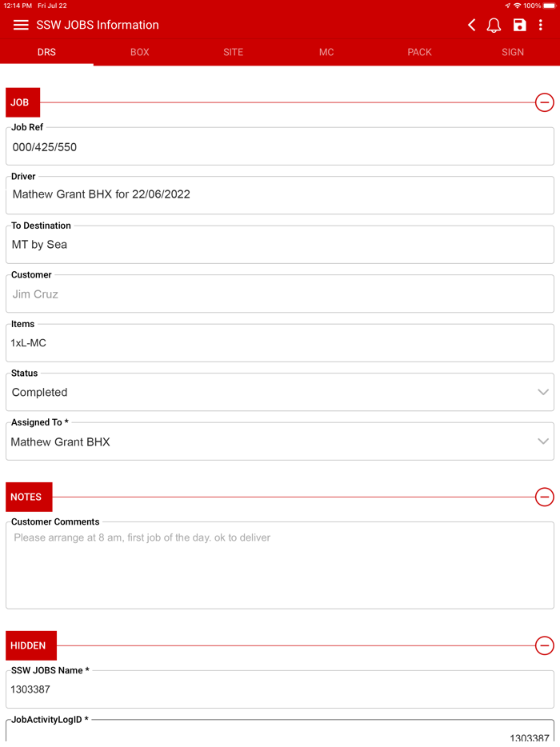Check the battery indicator in status bar
Viewport: 560px width, 747px height.
point(549,6)
